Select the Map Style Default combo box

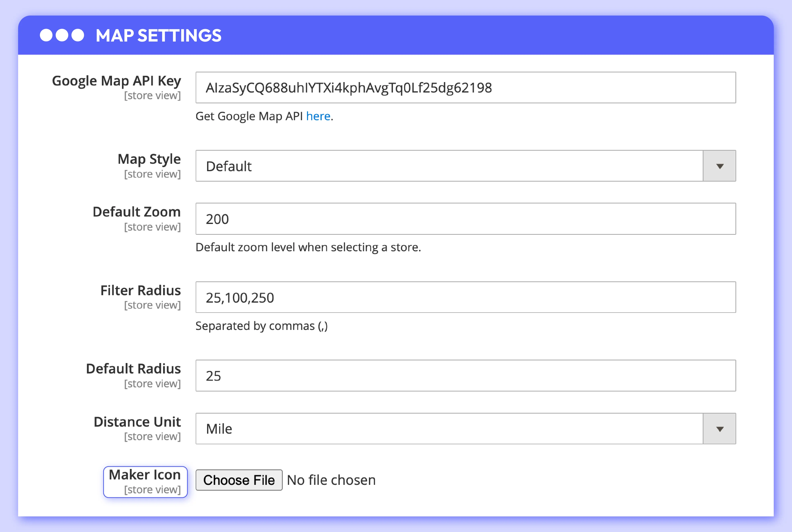tap(449, 166)
